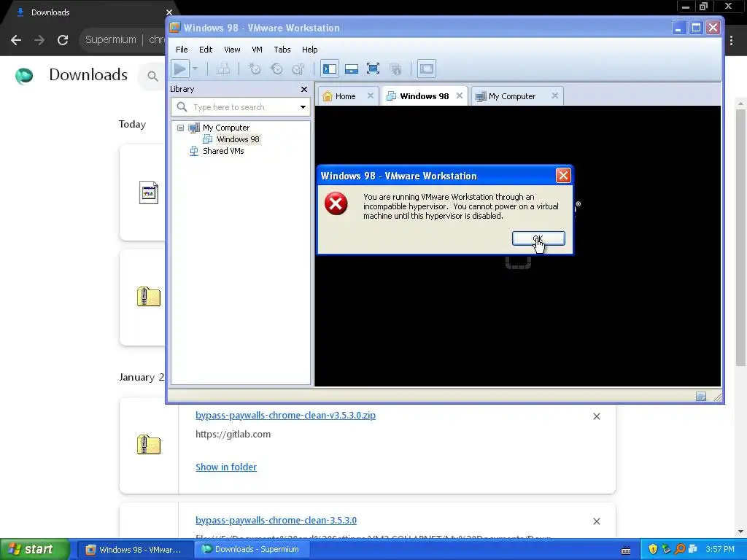Click the Take Snapshot toolbar icon

(x=255, y=69)
